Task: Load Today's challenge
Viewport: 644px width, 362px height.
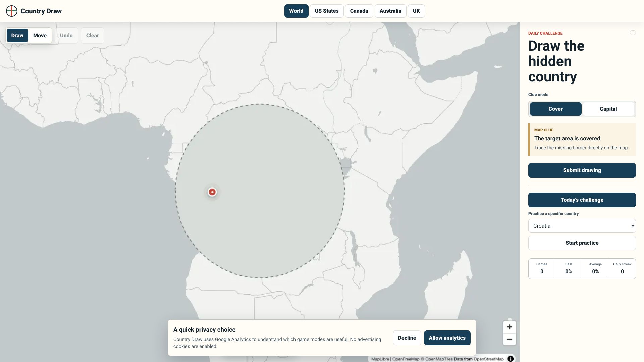Action: tap(582, 200)
